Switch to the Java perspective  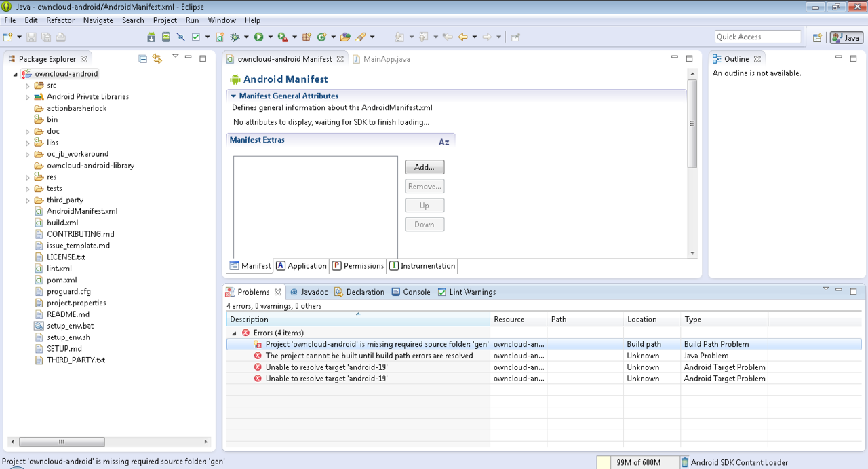(846, 37)
